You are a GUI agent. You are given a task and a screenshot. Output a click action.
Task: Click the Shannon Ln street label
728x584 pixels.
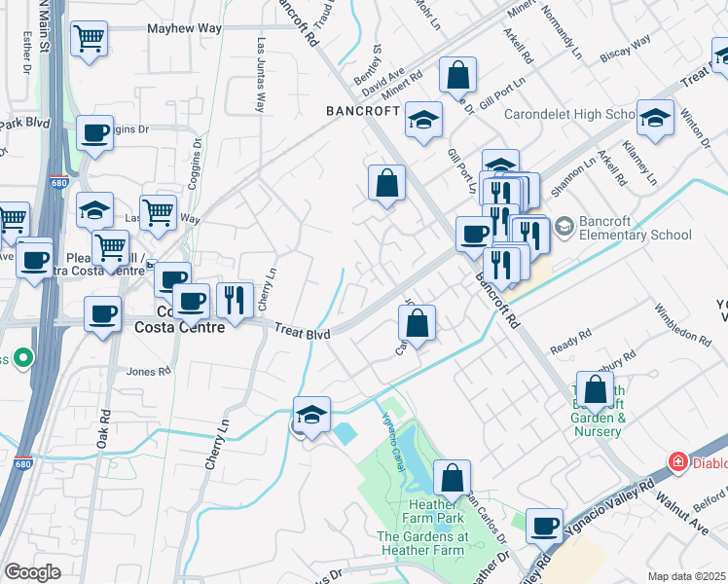tap(573, 177)
